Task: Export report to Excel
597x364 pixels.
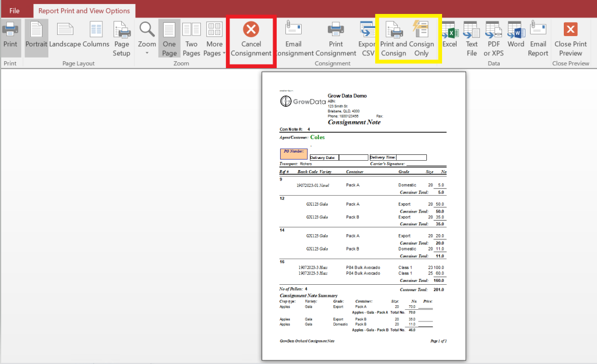Action: tap(450, 35)
